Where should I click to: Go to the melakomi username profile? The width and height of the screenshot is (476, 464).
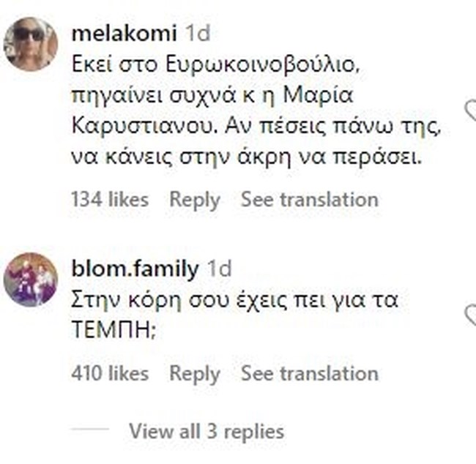coord(125,34)
